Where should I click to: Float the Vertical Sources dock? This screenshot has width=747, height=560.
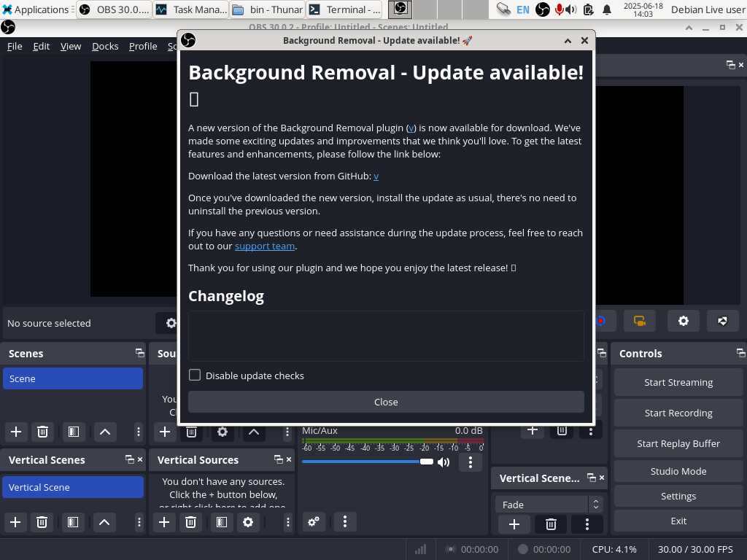(279, 459)
